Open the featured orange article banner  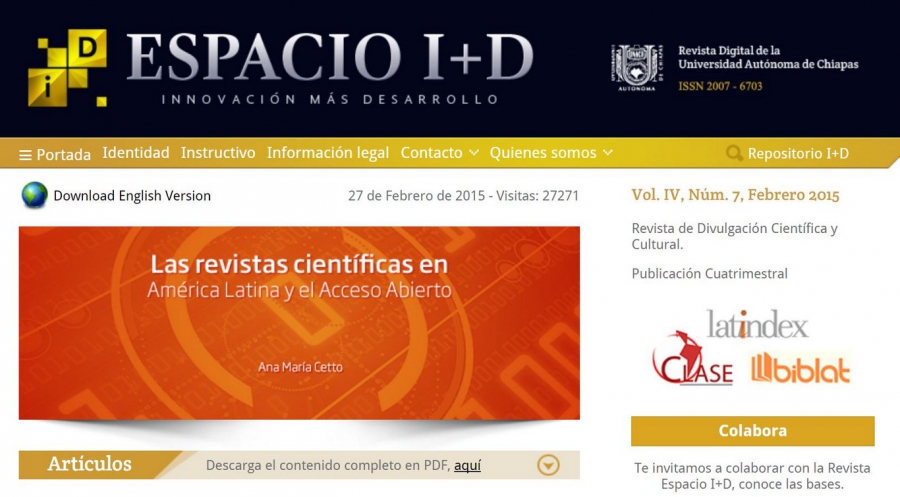click(x=299, y=323)
